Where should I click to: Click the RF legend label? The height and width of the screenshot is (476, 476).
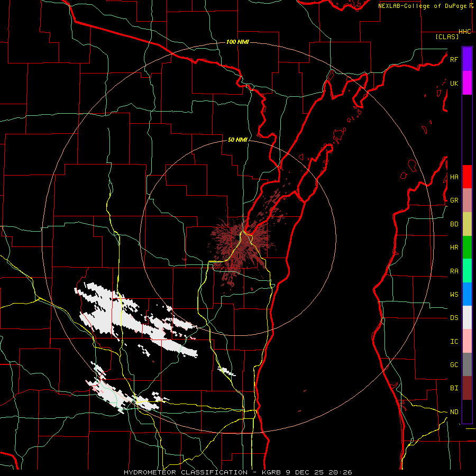(454, 59)
